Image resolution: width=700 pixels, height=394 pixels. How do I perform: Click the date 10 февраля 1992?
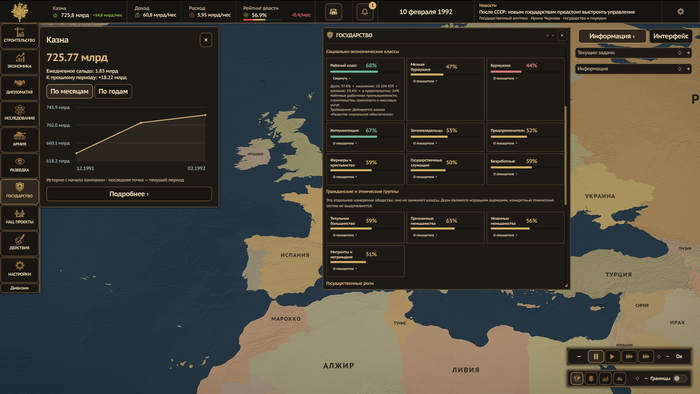click(425, 12)
